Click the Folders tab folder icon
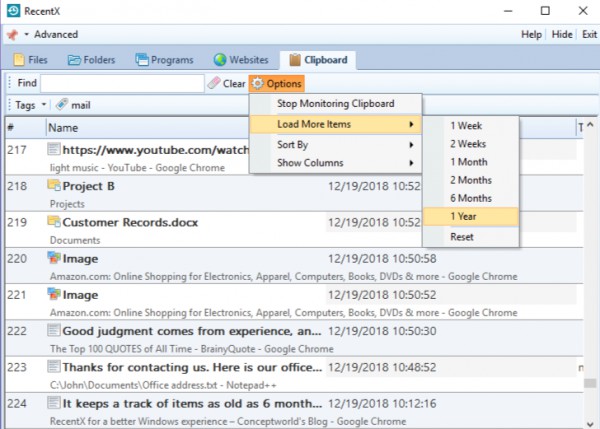This screenshot has height=429, width=600. click(74, 60)
